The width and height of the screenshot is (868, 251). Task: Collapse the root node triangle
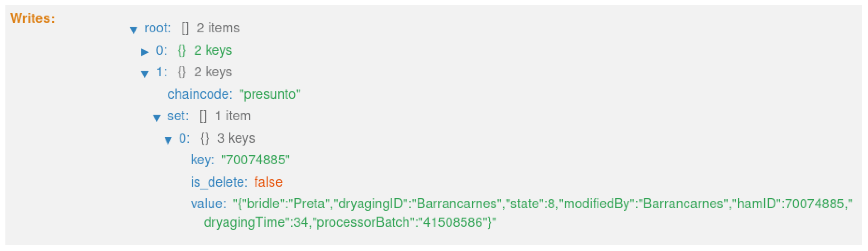(133, 30)
